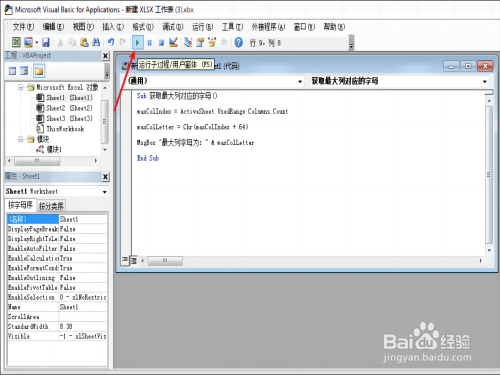Click the Undo arrow icon
Viewport: 500px width, 375px height.
coord(111,42)
